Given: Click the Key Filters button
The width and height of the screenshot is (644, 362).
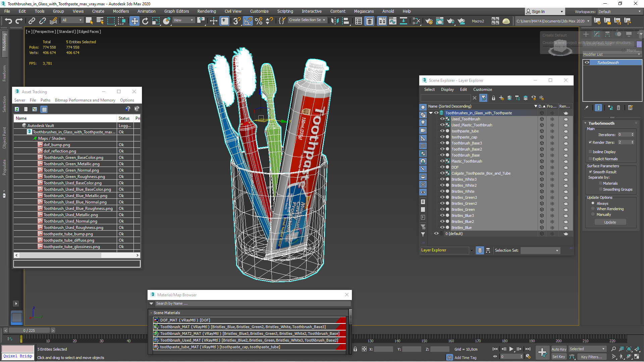Looking at the screenshot, I should click(x=591, y=357).
